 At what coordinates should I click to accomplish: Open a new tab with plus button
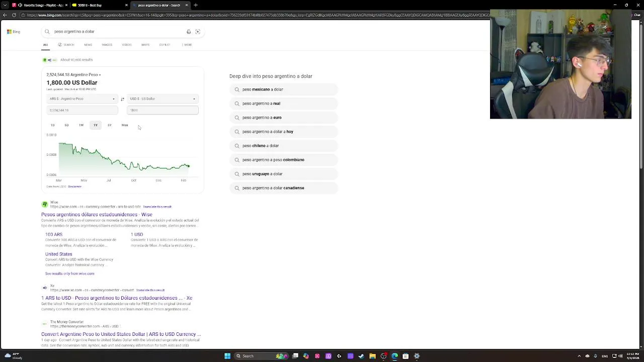coord(196,5)
